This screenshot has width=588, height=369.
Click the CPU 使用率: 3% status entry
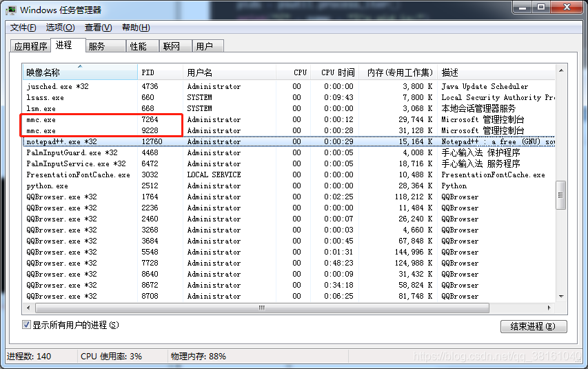pos(112,356)
